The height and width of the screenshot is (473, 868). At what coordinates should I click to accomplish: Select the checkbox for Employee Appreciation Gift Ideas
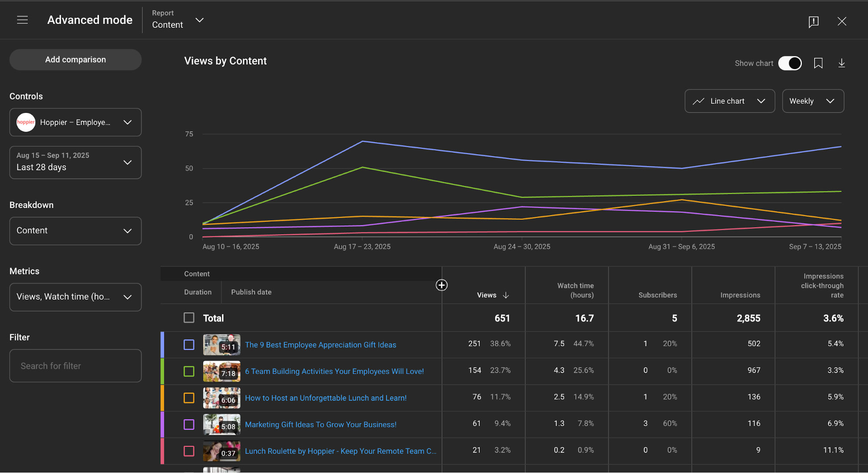click(x=189, y=344)
